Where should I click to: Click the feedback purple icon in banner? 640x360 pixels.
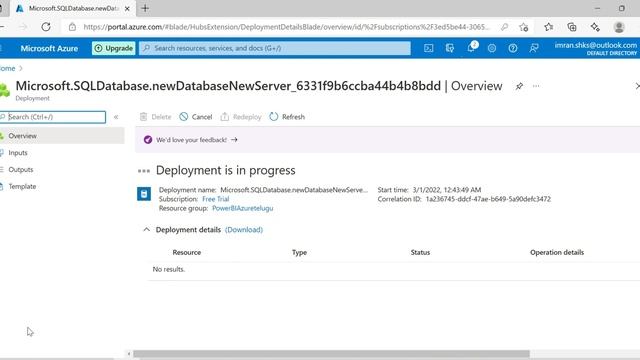click(x=148, y=140)
